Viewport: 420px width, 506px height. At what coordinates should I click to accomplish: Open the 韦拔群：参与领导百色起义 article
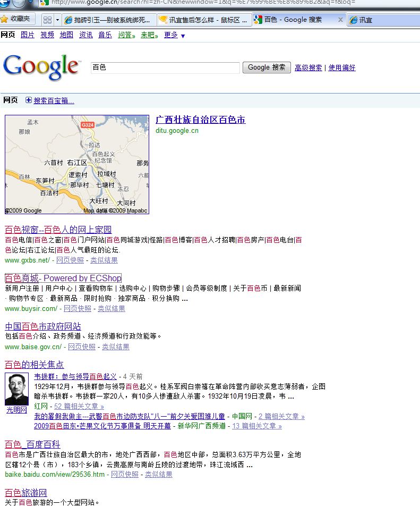(x=75, y=377)
